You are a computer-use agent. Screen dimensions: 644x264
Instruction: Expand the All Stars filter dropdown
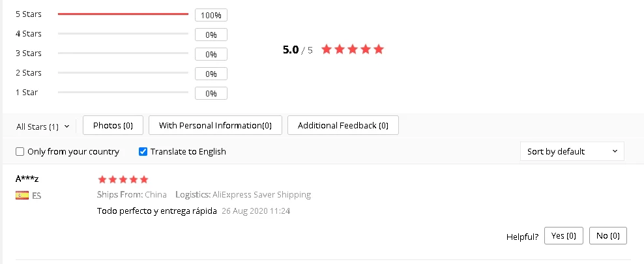(42, 126)
